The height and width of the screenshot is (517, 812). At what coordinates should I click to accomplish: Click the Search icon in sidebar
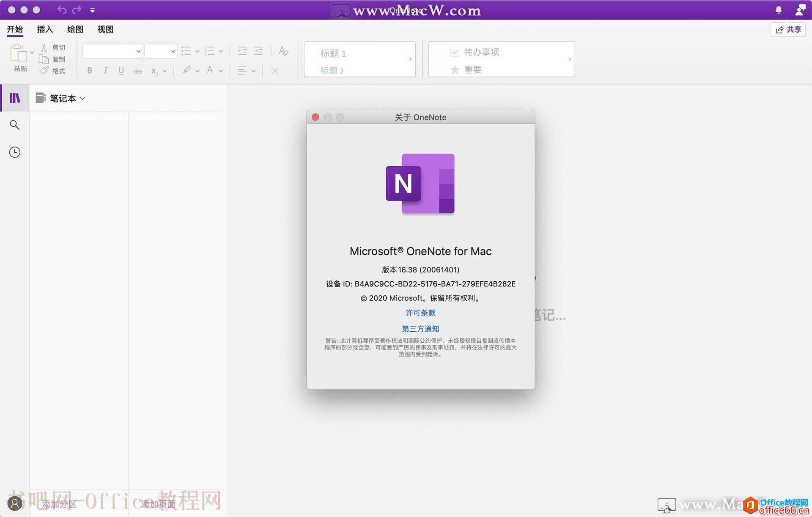pos(14,124)
